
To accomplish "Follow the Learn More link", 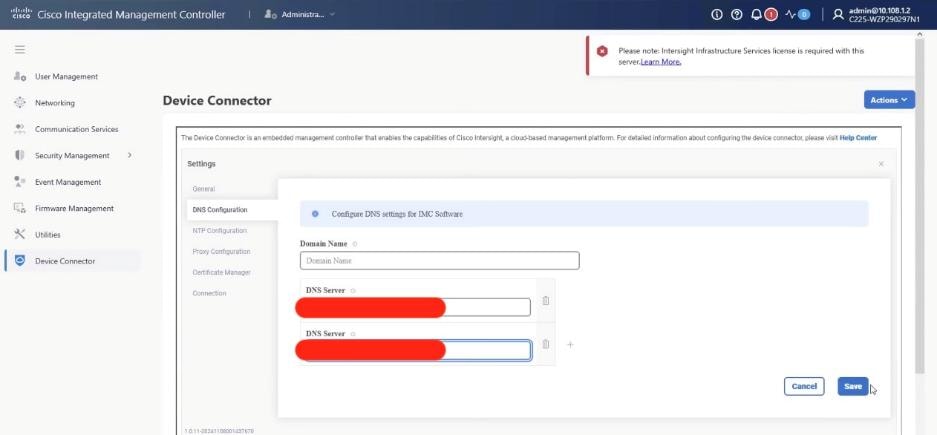I will [661, 62].
